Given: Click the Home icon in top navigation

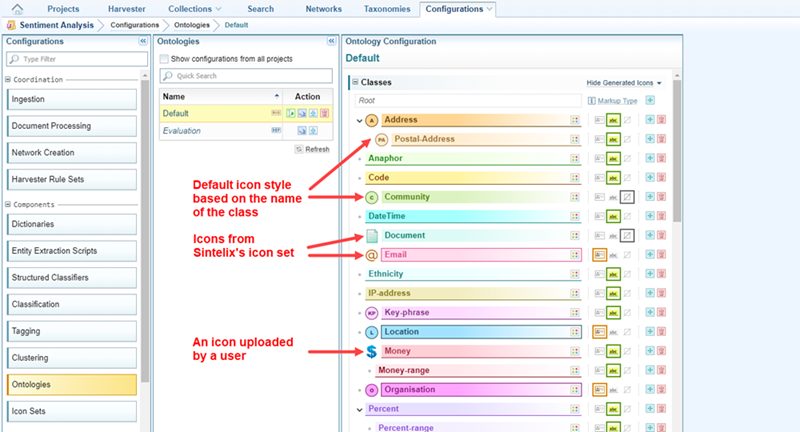Looking at the screenshot, I should click(x=17, y=9).
